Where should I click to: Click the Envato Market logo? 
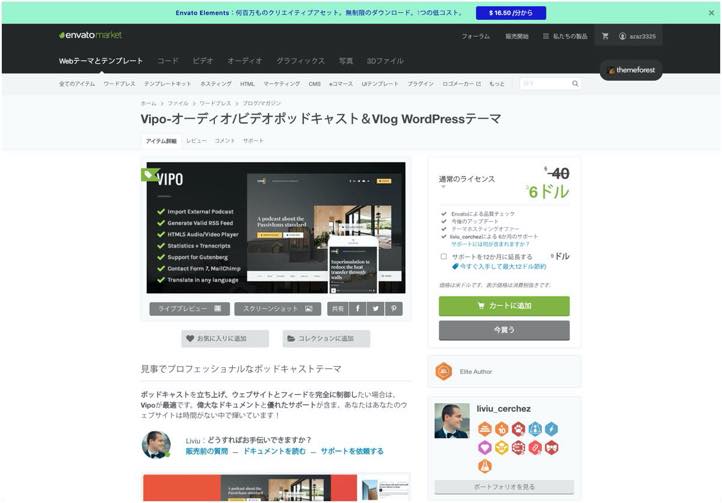tap(90, 35)
